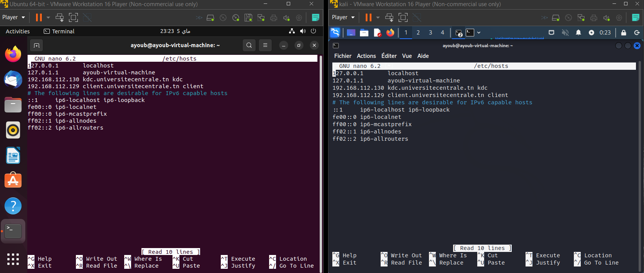Click Ubuntu VM floppy device icon

pos(248,18)
